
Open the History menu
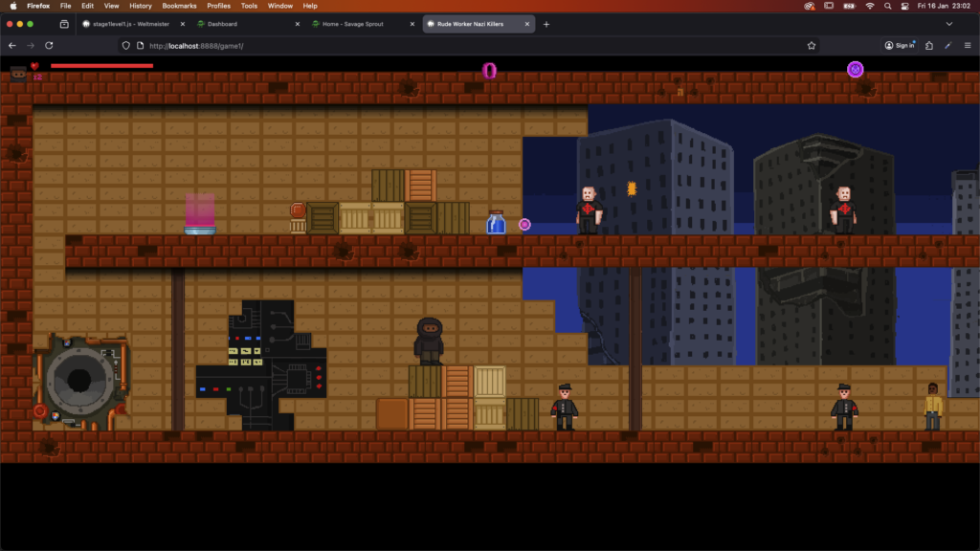[x=141, y=6]
